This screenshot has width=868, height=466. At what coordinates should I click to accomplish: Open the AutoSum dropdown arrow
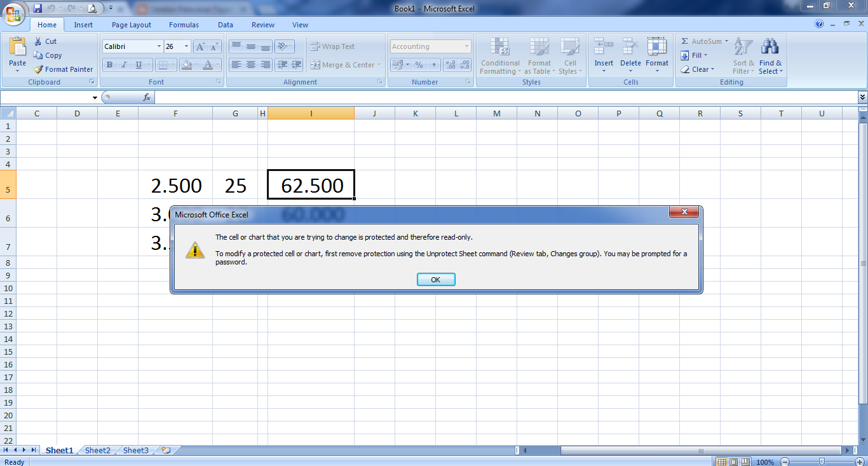tap(726, 41)
